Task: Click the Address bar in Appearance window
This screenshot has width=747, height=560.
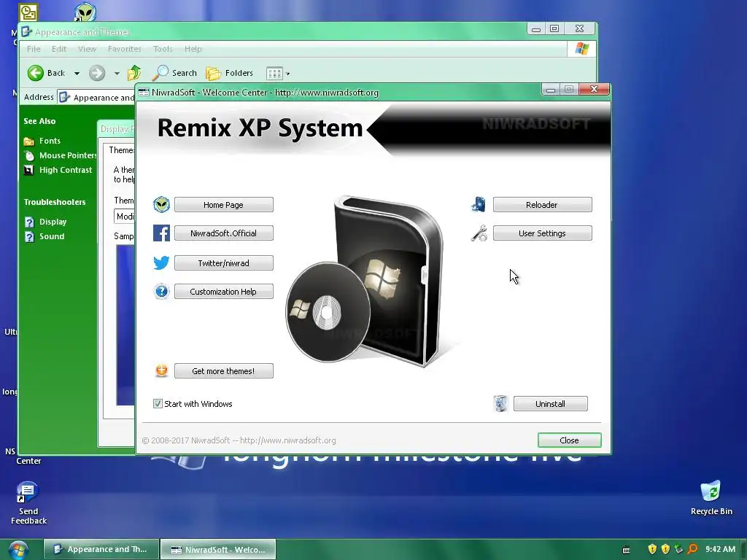Action: tap(96, 97)
